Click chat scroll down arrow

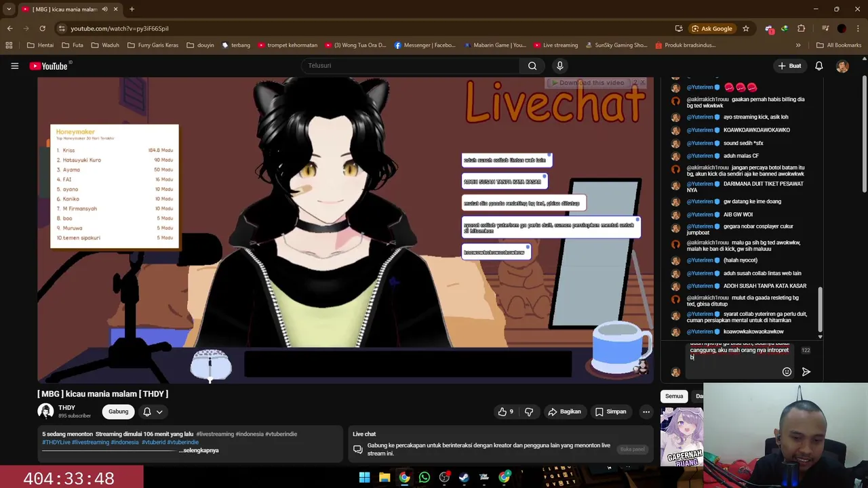point(820,336)
